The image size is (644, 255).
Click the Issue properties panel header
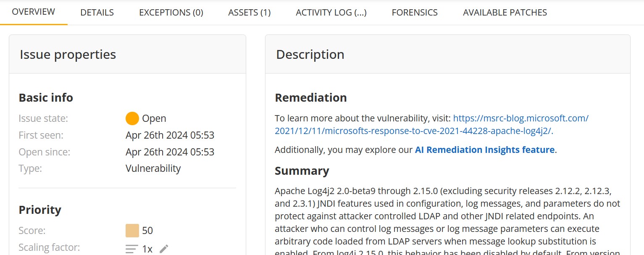coord(68,55)
